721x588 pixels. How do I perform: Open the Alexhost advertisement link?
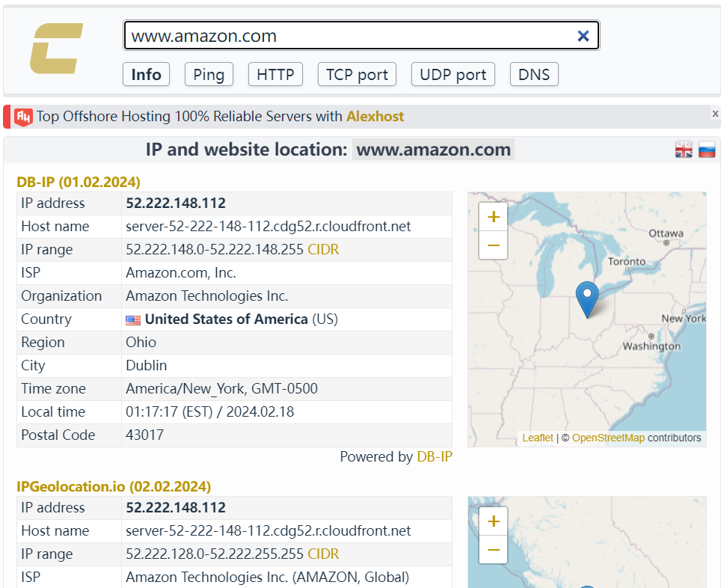375,117
